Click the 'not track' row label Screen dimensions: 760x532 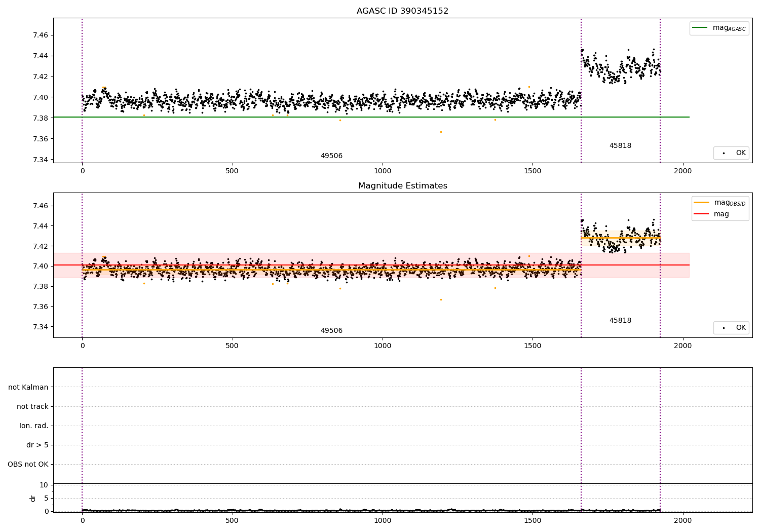32,406
